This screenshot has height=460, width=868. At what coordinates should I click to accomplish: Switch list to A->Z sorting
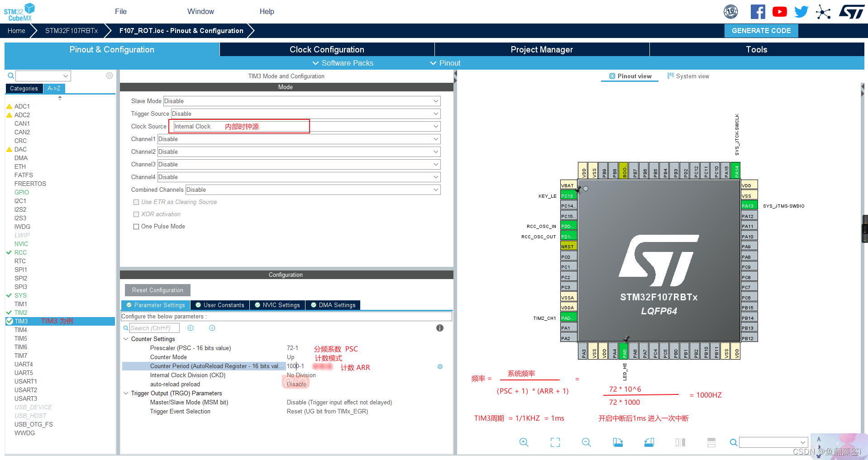coord(54,89)
